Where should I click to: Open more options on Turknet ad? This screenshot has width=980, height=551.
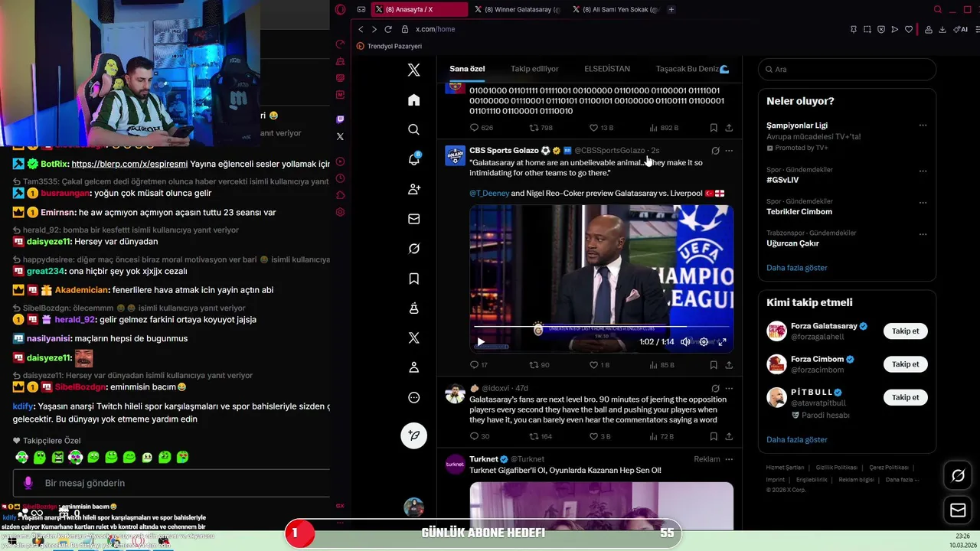pyautogui.click(x=729, y=459)
